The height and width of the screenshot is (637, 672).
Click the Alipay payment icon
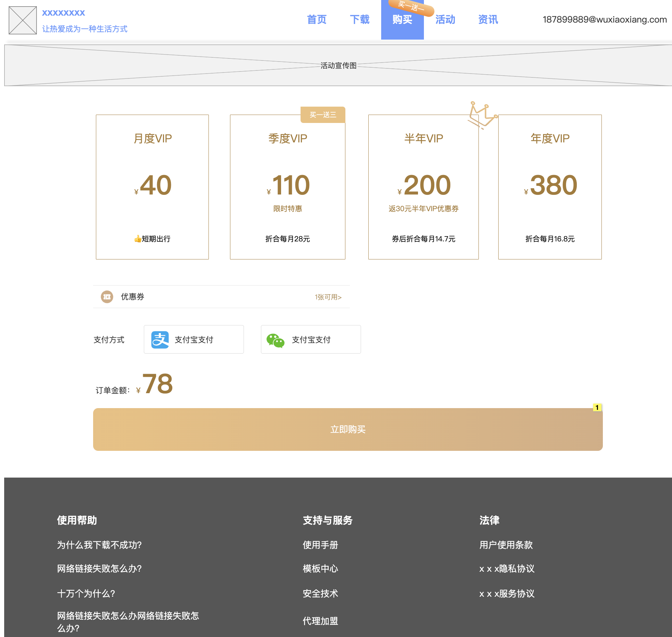pos(160,340)
